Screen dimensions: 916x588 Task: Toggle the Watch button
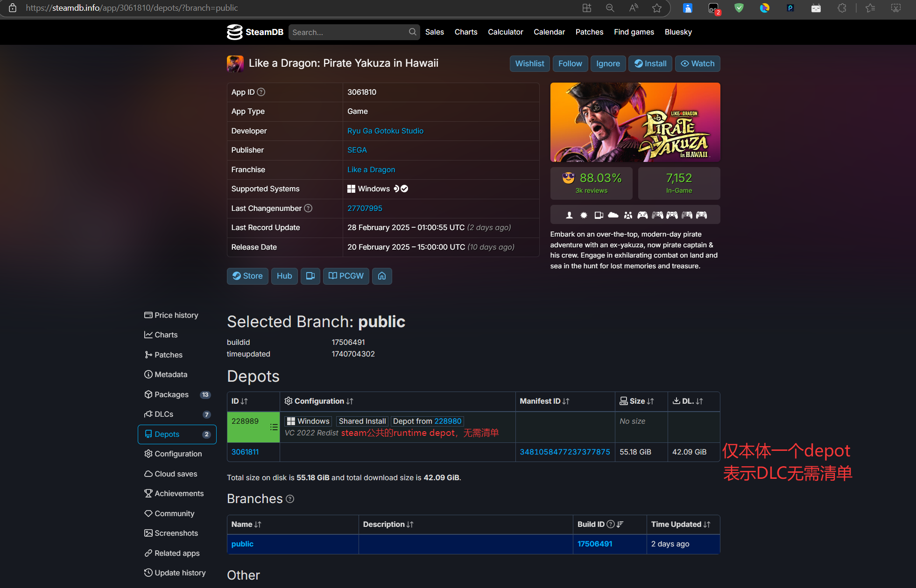(698, 64)
